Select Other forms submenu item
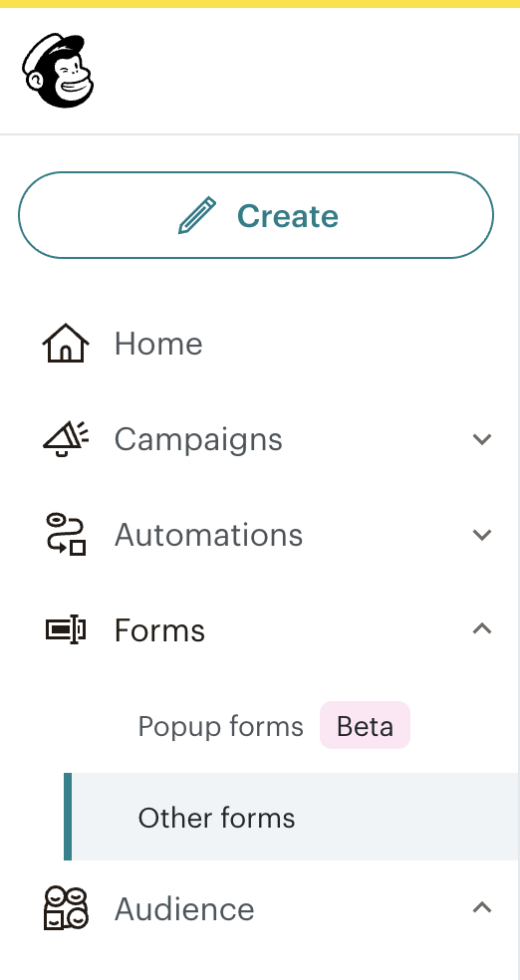The width and height of the screenshot is (520, 980). pyautogui.click(x=216, y=818)
